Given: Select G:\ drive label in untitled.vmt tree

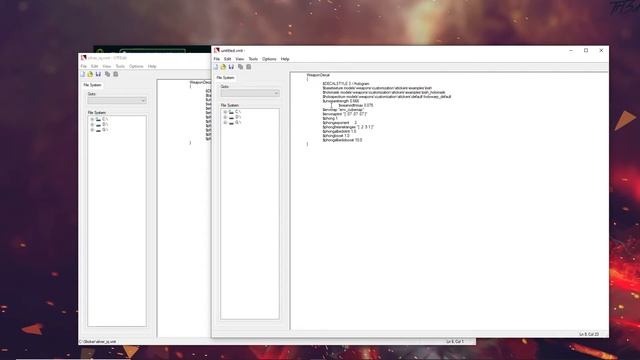Looking at the screenshot, I should tap(238, 122).
